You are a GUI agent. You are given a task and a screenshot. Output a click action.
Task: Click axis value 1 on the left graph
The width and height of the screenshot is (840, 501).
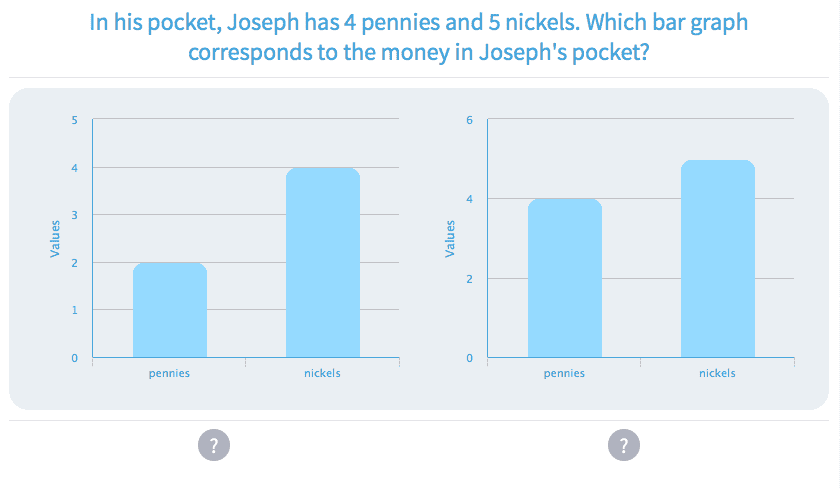pyautogui.click(x=74, y=310)
